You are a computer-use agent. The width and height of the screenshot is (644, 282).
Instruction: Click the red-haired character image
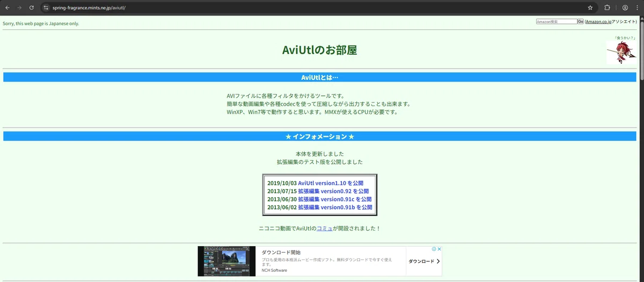(x=621, y=53)
